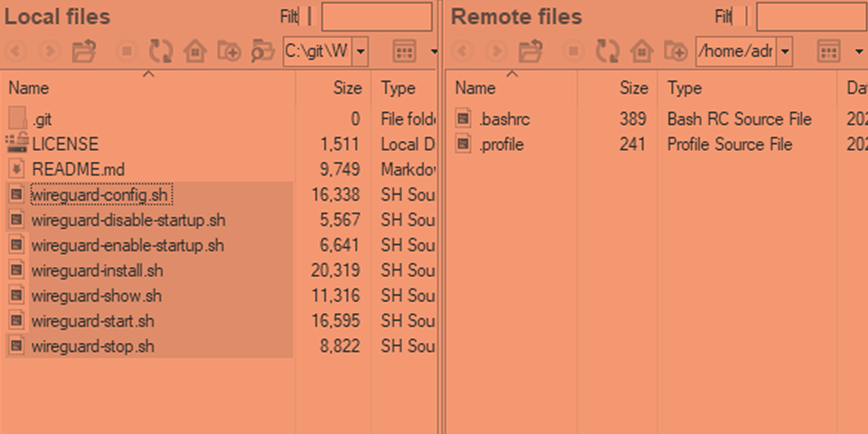Create new folder in Remote files
The width and height of the screenshot is (868, 434).
click(x=676, y=52)
